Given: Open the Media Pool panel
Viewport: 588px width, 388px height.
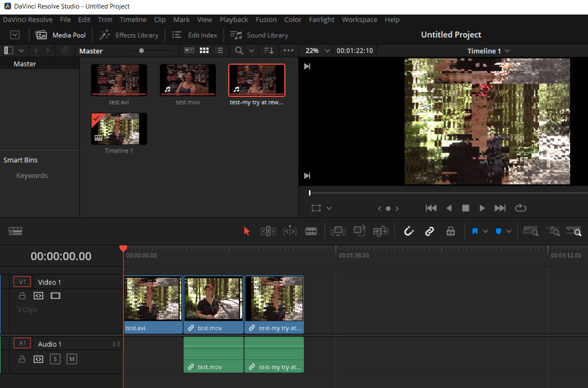Looking at the screenshot, I should pyautogui.click(x=61, y=35).
